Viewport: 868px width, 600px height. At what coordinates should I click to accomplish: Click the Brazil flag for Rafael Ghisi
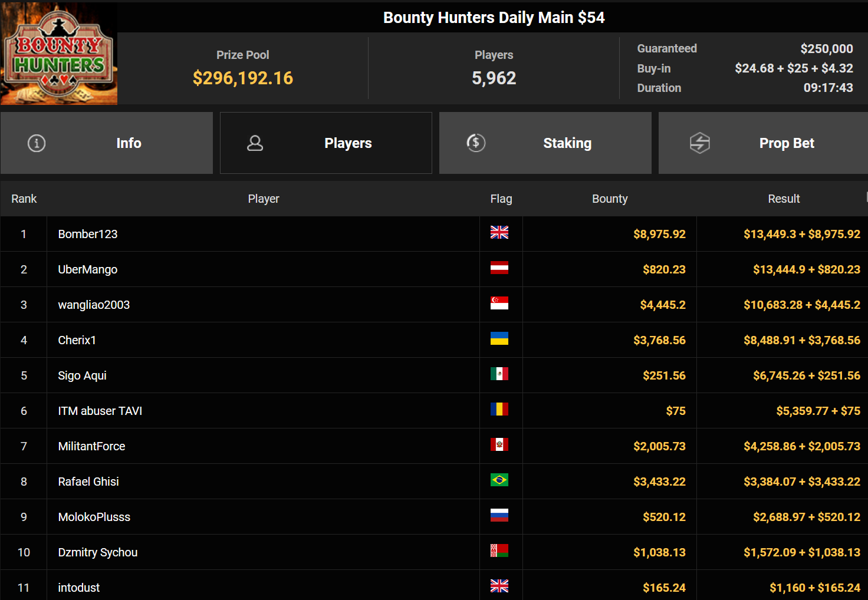[x=499, y=480]
